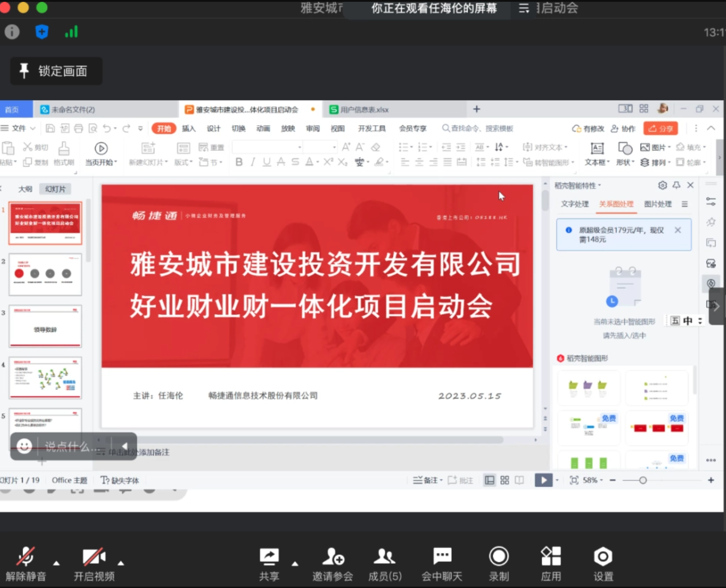Open the meeting chat (会中聊天) icon

click(442, 556)
